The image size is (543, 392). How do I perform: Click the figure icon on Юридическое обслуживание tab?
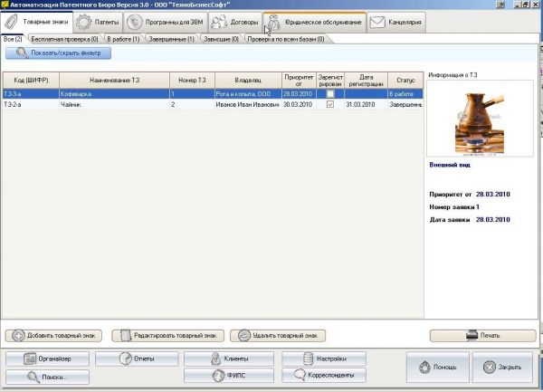[x=274, y=23]
